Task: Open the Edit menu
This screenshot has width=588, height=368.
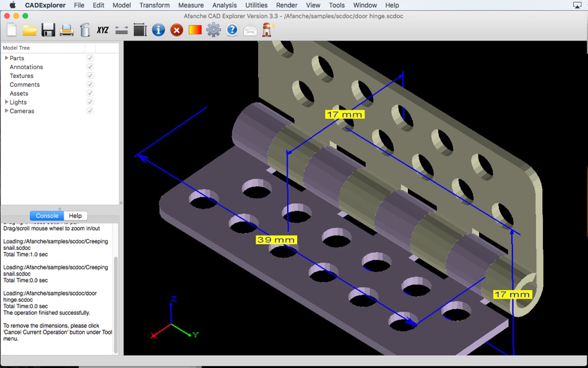Action: [98, 5]
